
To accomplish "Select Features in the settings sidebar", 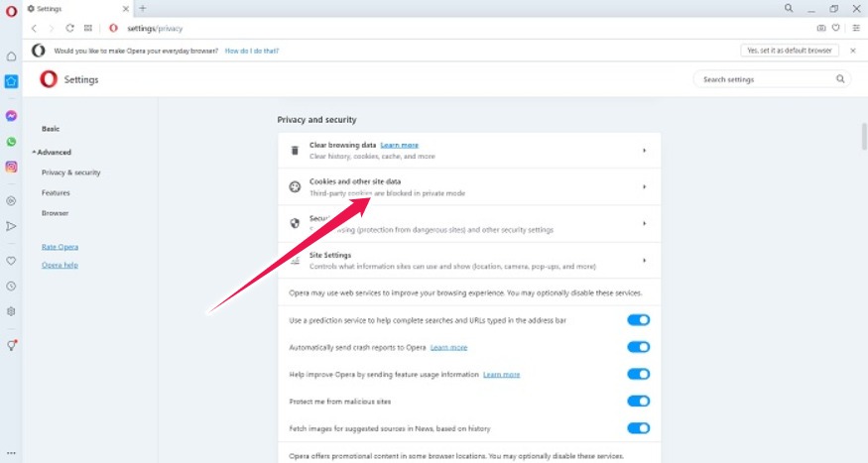I will point(56,193).
